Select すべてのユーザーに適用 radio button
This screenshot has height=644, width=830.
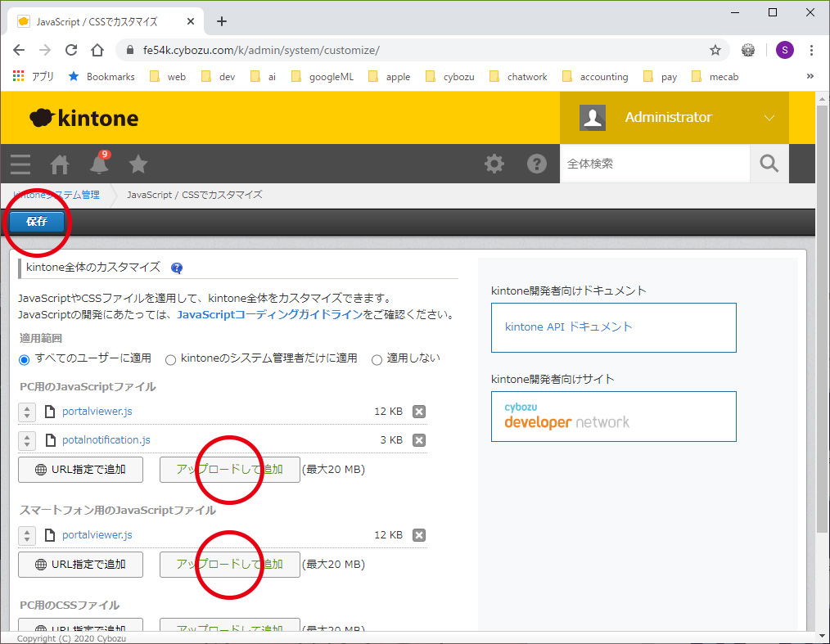[24, 360]
